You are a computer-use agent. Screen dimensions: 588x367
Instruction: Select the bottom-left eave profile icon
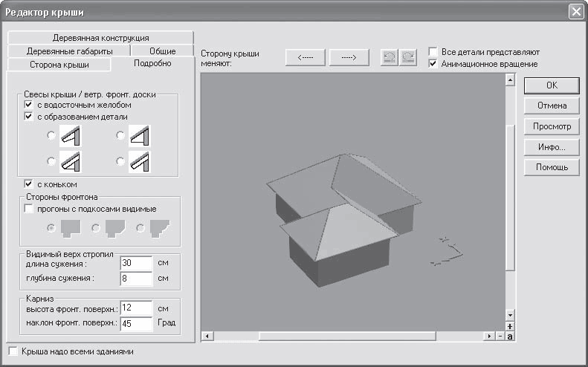71,161
